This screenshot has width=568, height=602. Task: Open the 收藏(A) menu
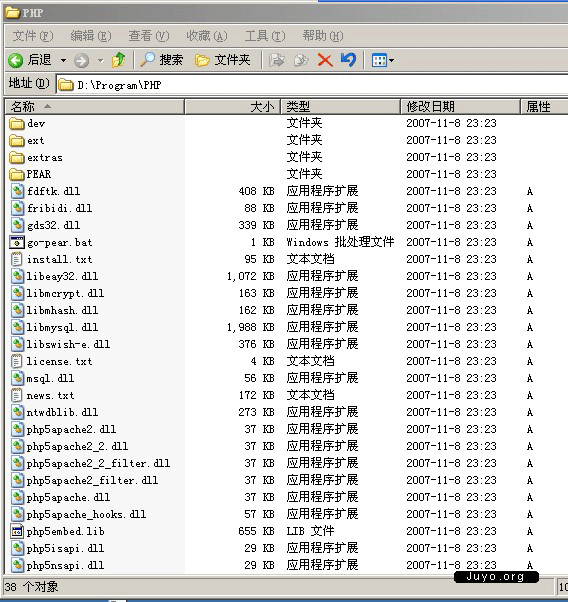pyautogui.click(x=207, y=36)
